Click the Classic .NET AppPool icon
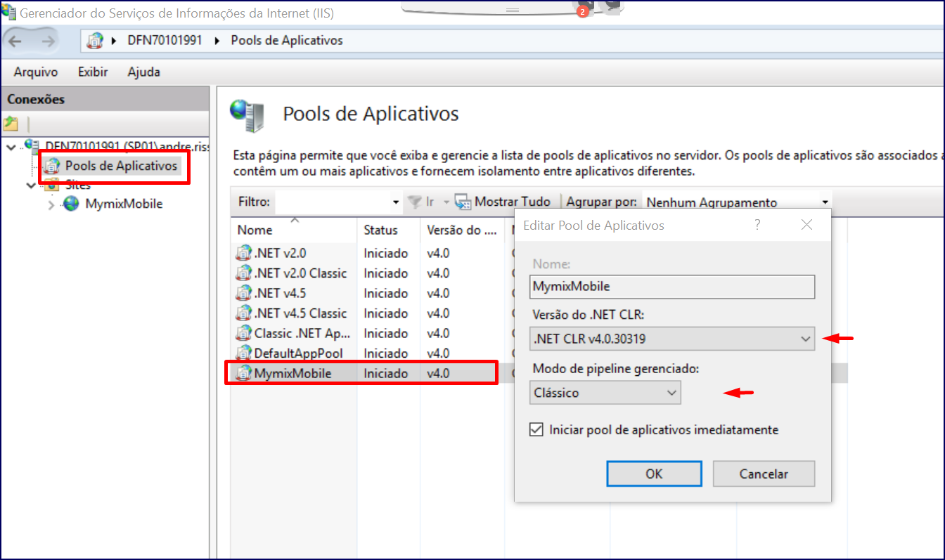Screen dimensions: 945x560 pos(243,333)
